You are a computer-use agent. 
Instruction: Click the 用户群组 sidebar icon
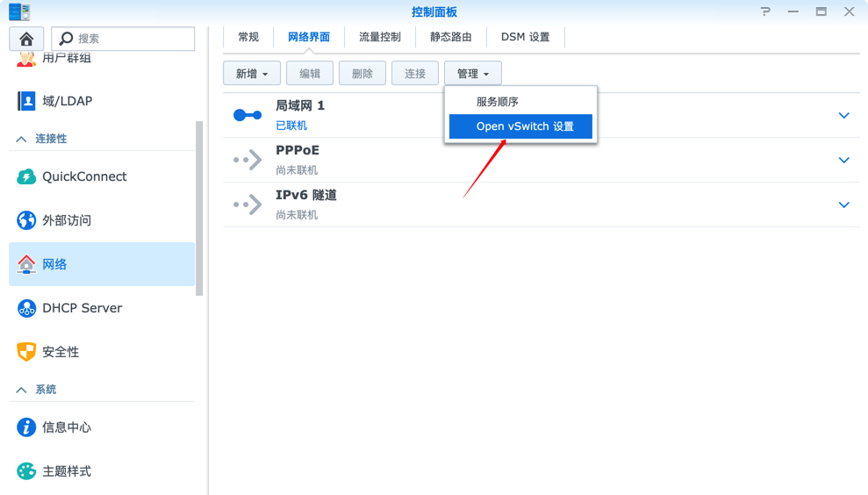pyautogui.click(x=26, y=59)
